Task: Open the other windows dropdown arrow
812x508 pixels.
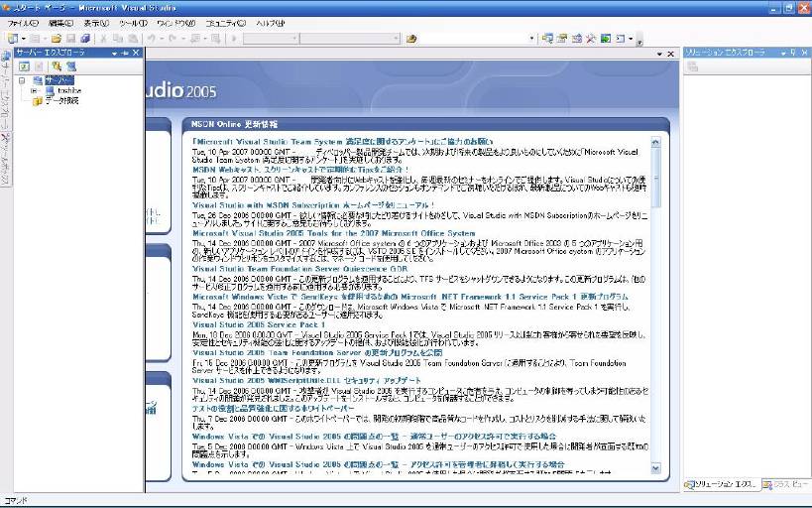Action: click(631, 39)
